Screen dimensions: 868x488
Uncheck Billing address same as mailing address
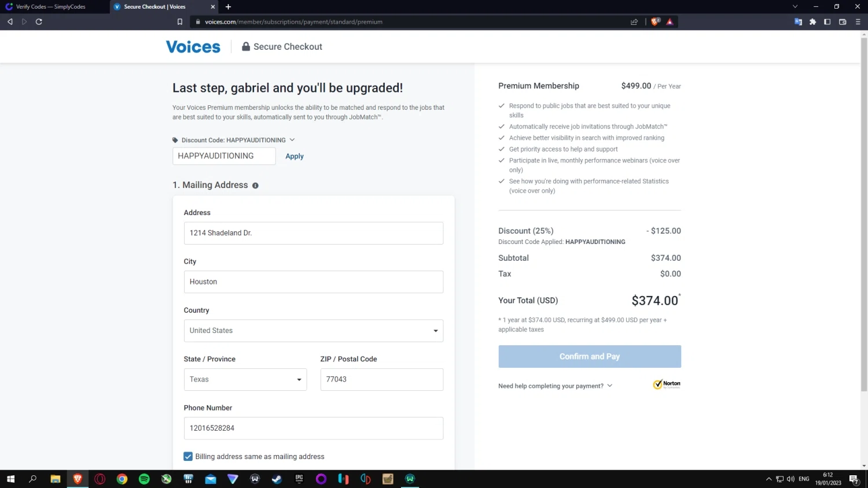(x=188, y=457)
